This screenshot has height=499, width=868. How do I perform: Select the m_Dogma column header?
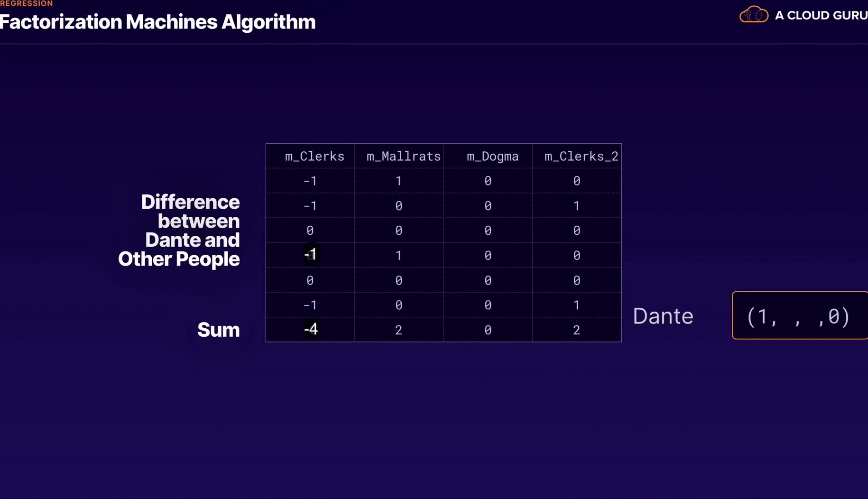492,157
